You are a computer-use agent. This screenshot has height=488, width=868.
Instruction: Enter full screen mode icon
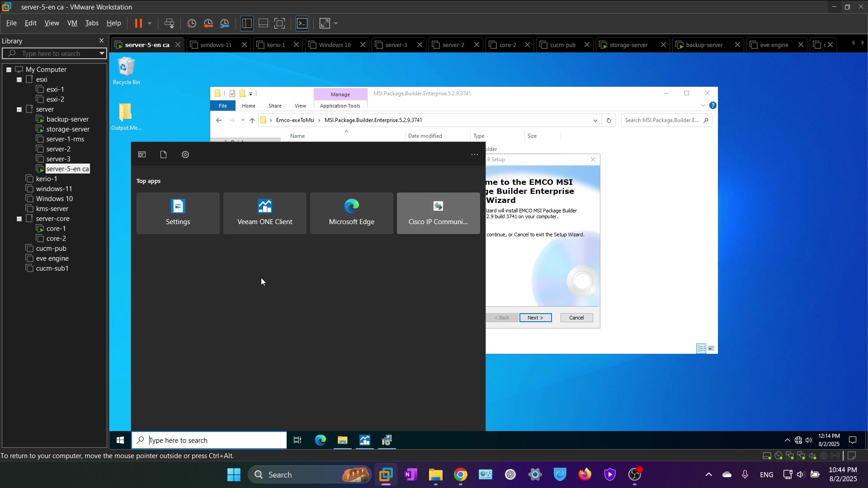click(280, 23)
